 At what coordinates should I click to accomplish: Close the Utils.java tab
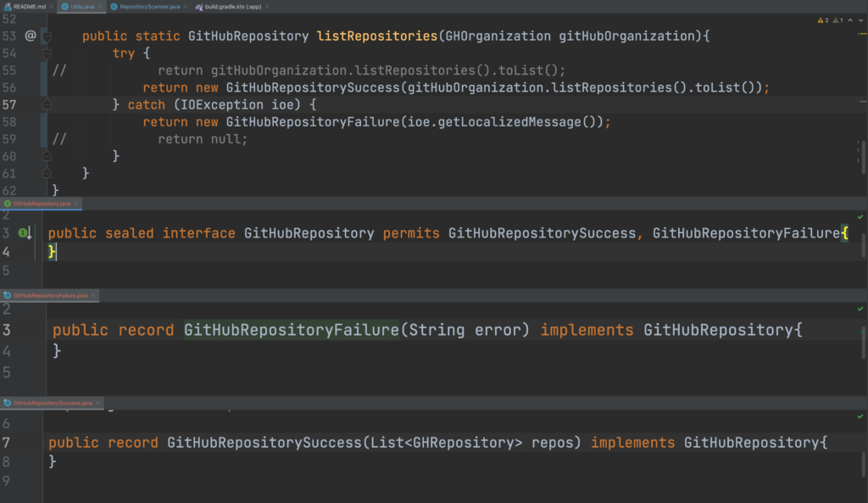coord(99,6)
